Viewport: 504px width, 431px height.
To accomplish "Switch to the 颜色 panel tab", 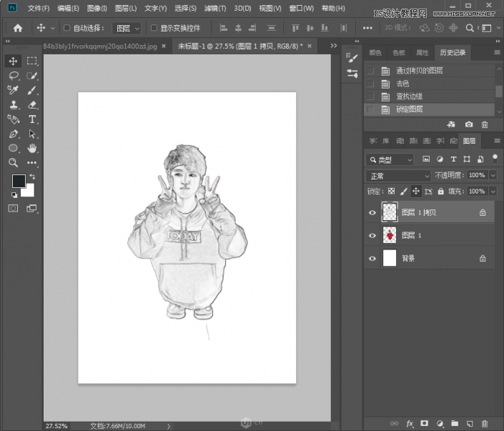I will click(375, 52).
